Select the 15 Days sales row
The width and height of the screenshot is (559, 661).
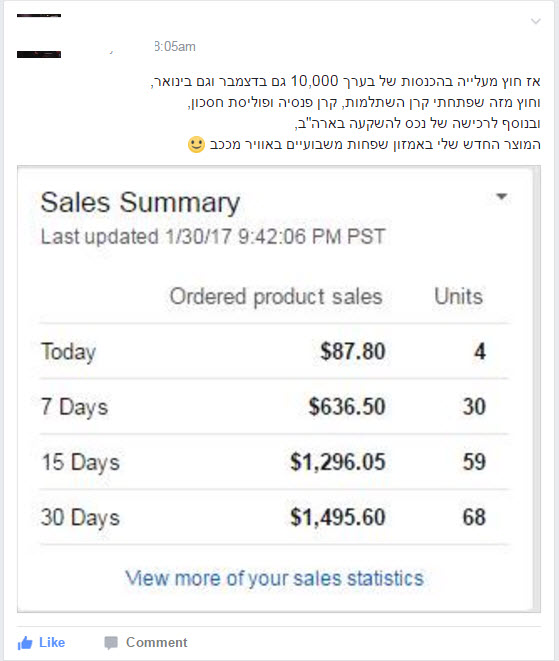click(x=274, y=462)
